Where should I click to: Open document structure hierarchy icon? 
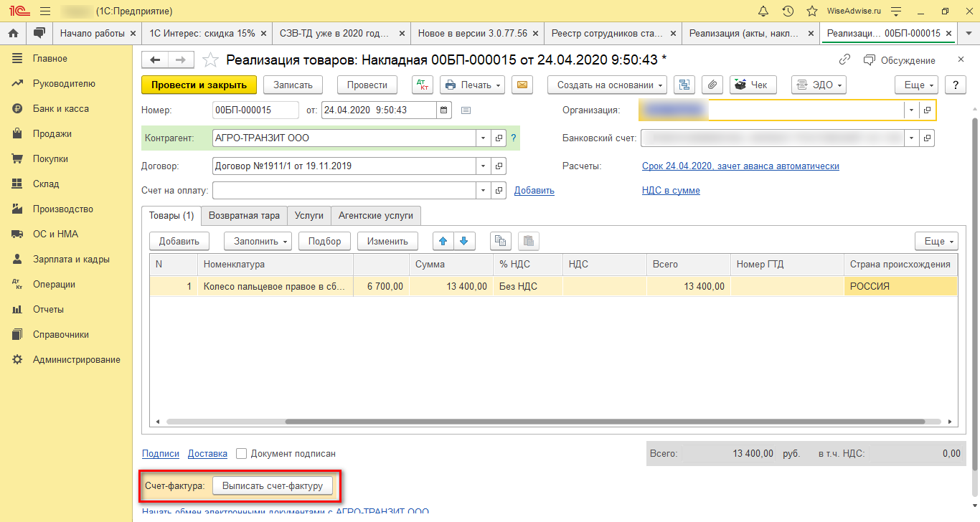(685, 85)
